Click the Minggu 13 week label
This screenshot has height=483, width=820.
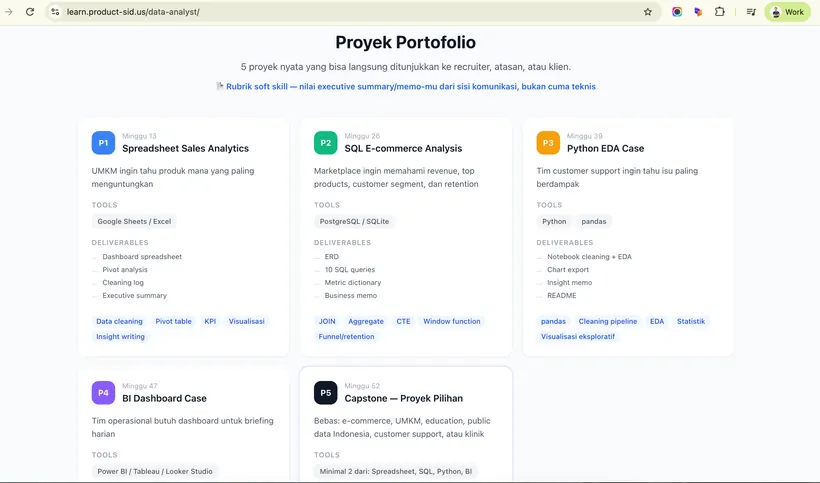point(139,136)
